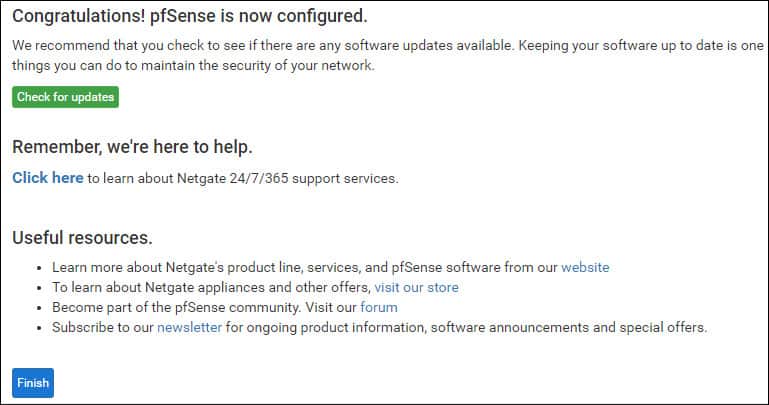Click the 'maintain the security of your network' text
Viewport: 769px width, 405px height.
point(258,65)
